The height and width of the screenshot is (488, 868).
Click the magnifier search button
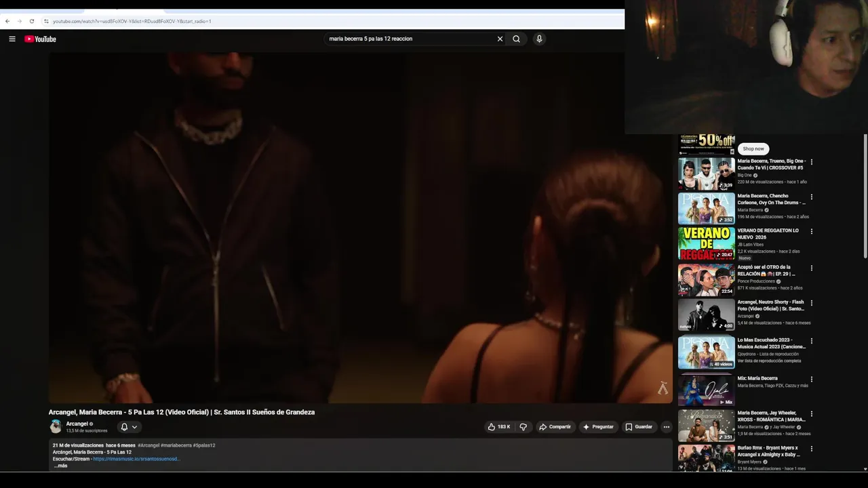click(x=516, y=39)
